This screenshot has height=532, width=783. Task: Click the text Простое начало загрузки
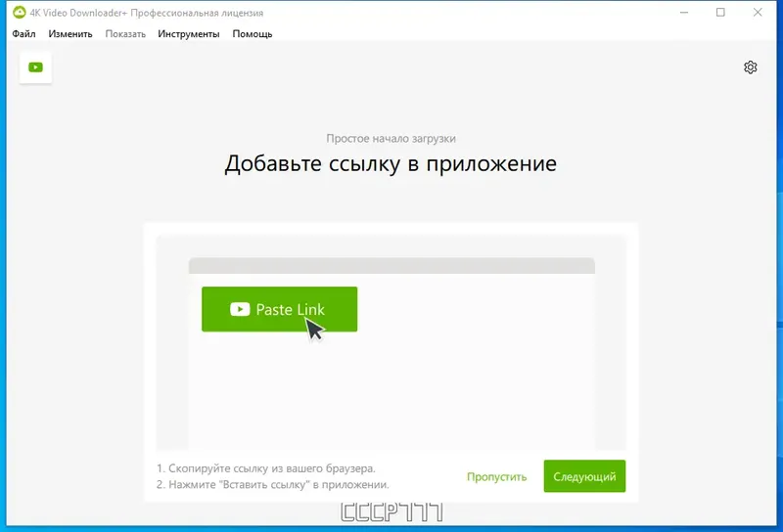(391, 138)
